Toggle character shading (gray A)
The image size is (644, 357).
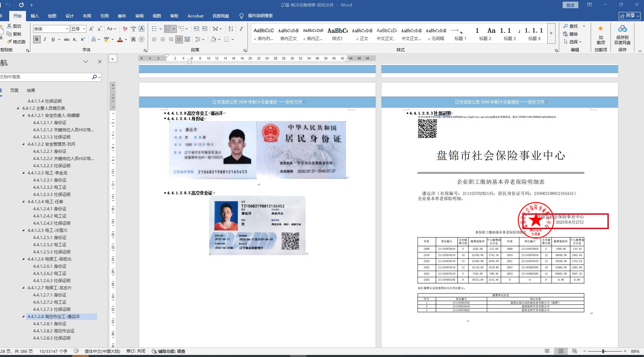tap(133, 39)
